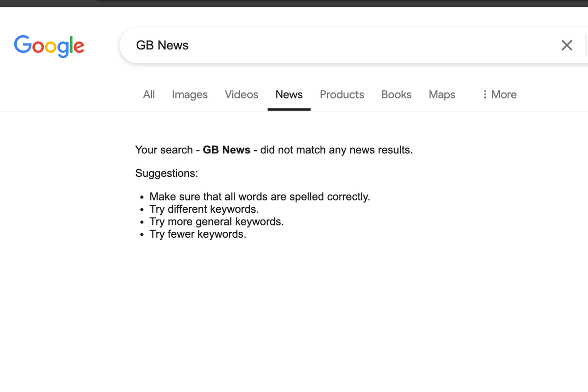Open the Maps tab
The image size is (588, 392).
pyautogui.click(x=442, y=95)
